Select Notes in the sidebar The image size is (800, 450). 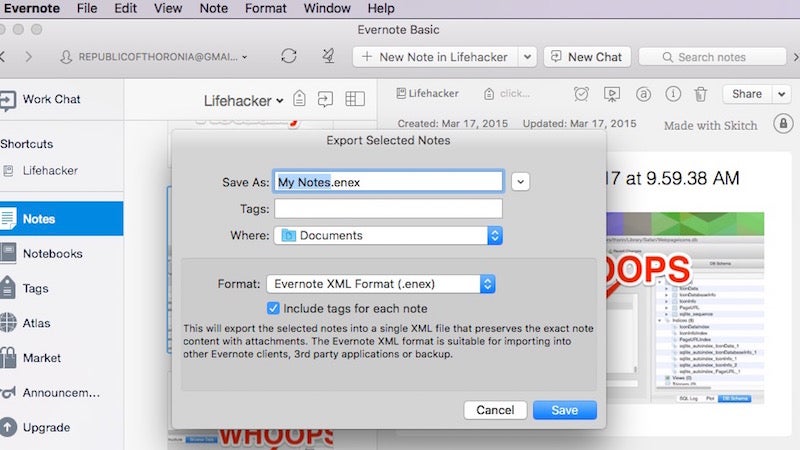61,218
